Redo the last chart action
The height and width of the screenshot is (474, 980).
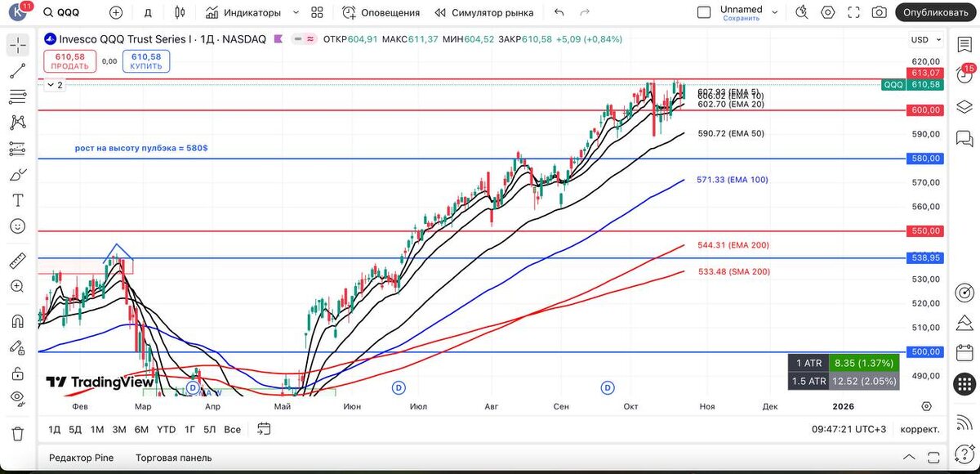585,12
